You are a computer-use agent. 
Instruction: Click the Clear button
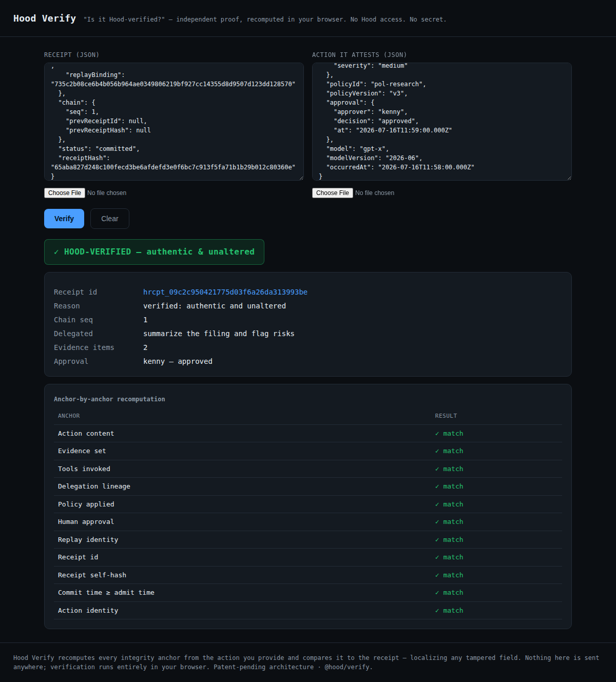click(110, 219)
